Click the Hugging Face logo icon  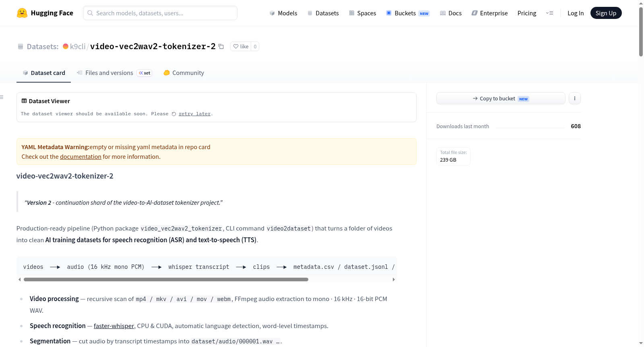click(x=22, y=13)
